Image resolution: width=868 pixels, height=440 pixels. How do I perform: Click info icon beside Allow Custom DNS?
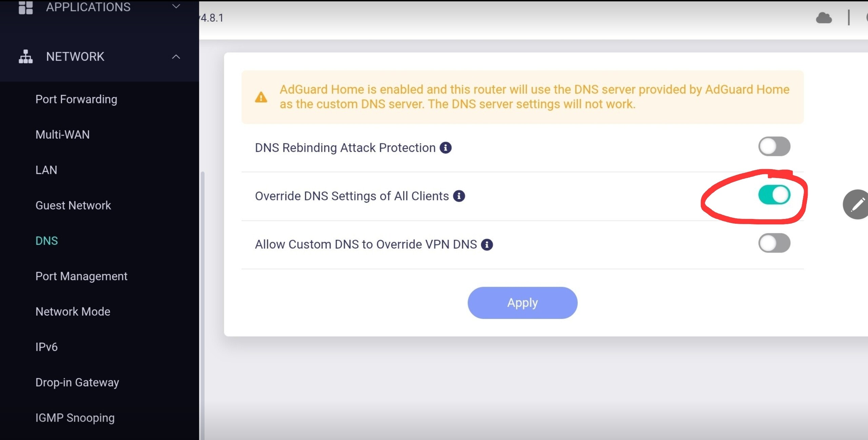487,244
